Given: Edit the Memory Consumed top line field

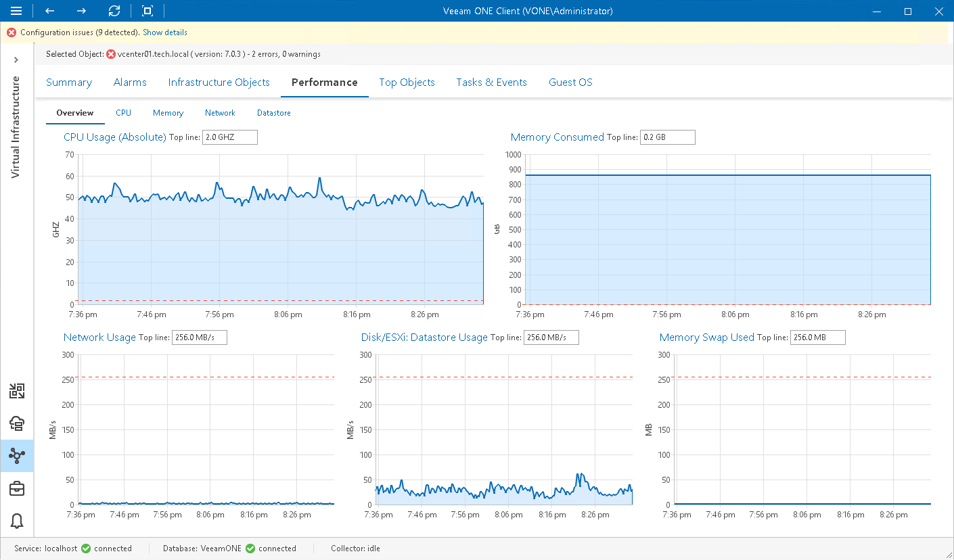Looking at the screenshot, I should click(668, 137).
